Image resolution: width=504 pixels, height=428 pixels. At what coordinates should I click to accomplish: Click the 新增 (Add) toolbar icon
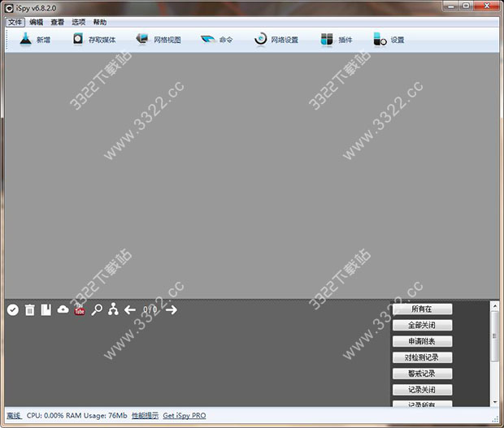(x=25, y=39)
